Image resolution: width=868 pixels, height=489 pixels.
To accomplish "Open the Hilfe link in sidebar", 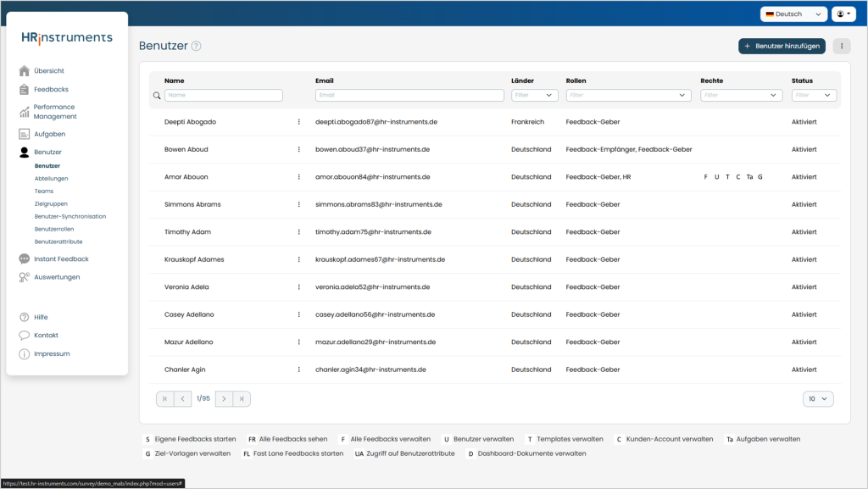I will (x=41, y=318).
